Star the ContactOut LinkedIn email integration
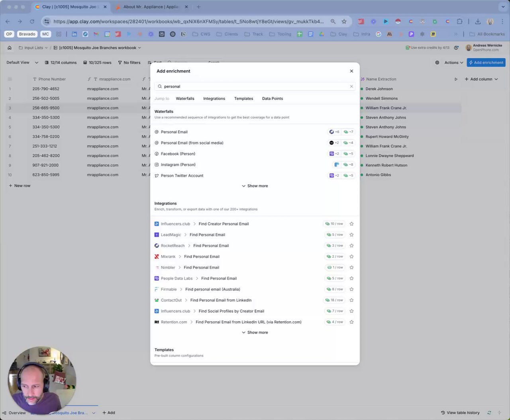This screenshot has width=510, height=420. 351,300
